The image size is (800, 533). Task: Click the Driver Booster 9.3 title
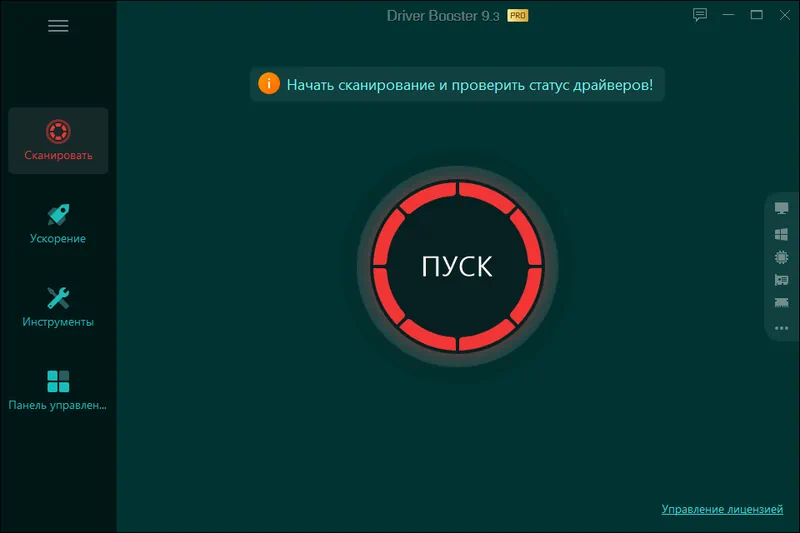tap(443, 16)
